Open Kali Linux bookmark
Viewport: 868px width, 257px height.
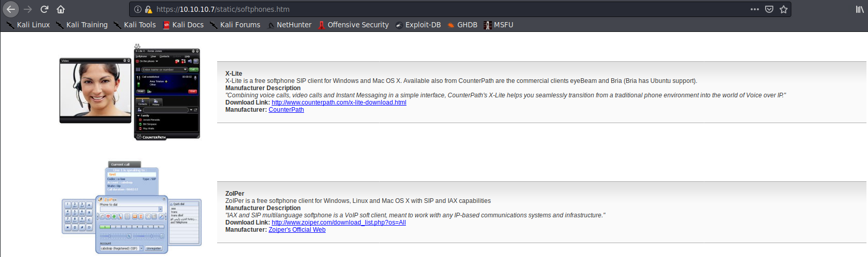(x=28, y=25)
